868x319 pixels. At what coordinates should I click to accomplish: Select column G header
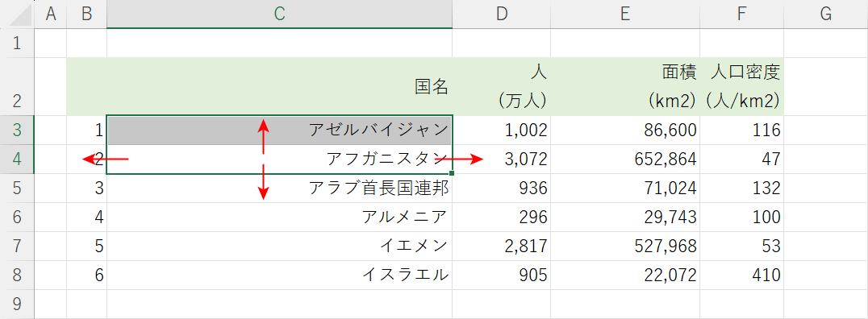[x=826, y=14]
